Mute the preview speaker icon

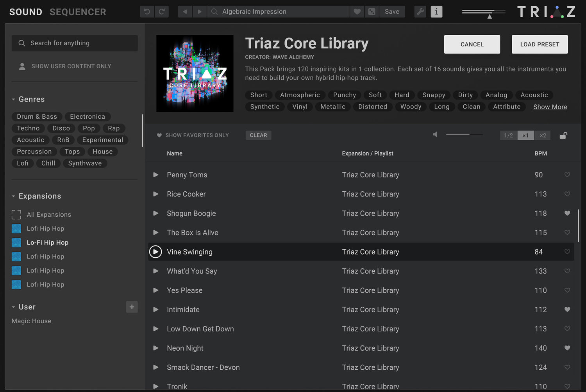(x=435, y=135)
